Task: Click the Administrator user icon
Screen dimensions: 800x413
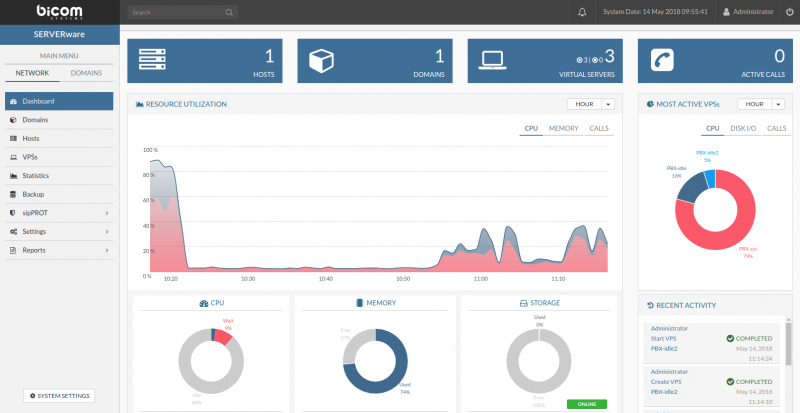Action: pos(726,12)
